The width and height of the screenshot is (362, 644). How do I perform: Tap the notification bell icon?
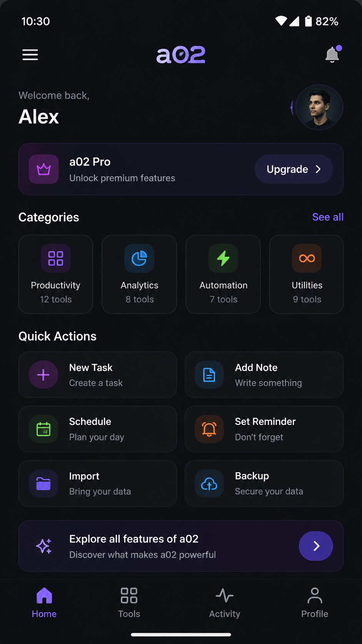coord(333,54)
